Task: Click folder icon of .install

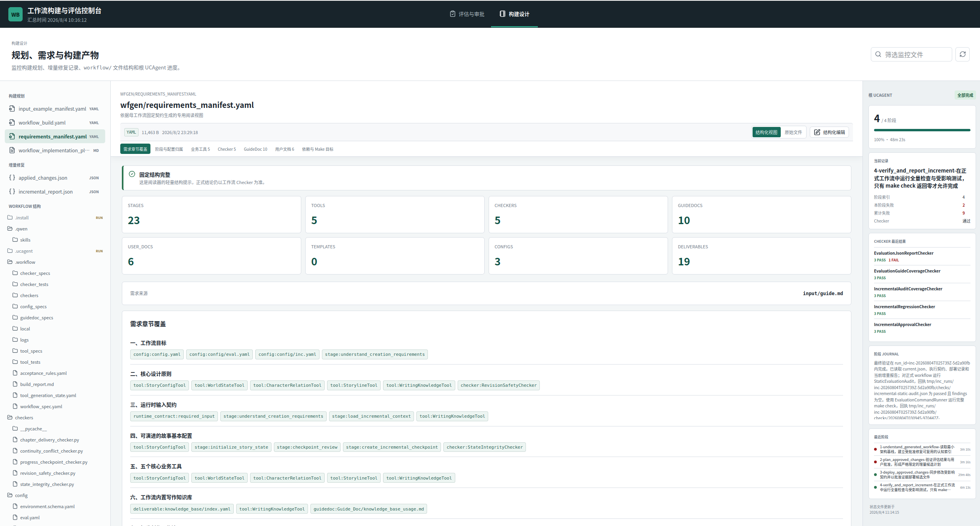Action: (x=10, y=217)
